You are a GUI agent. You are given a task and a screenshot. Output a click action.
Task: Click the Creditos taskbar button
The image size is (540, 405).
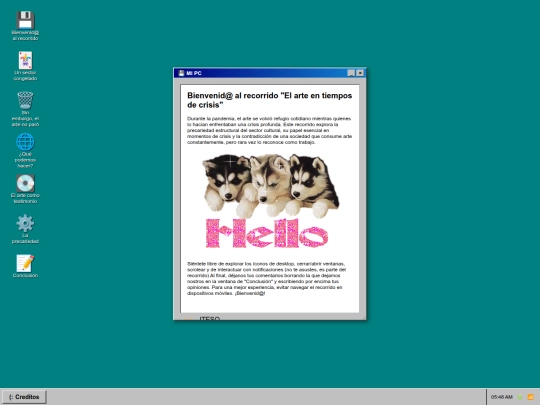pyautogui.click(x=24, y=397)
